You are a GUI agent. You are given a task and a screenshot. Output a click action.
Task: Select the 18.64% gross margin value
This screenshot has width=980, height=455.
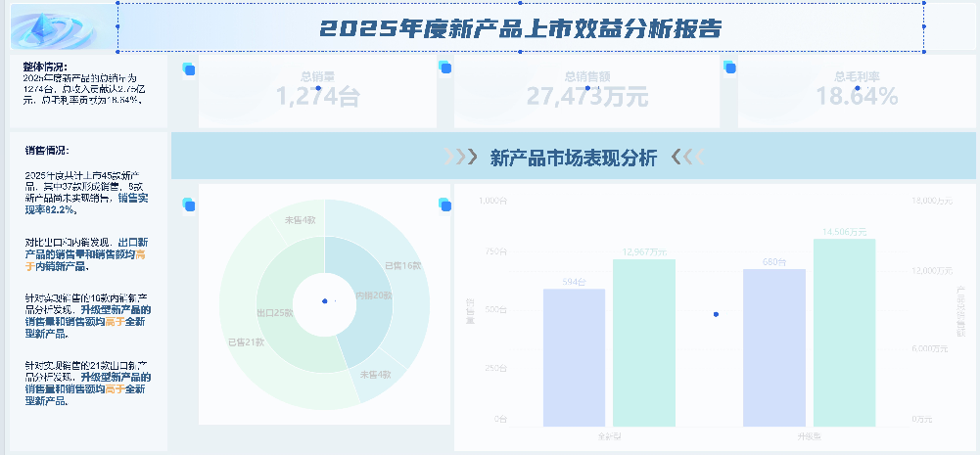tap(857, 96)
